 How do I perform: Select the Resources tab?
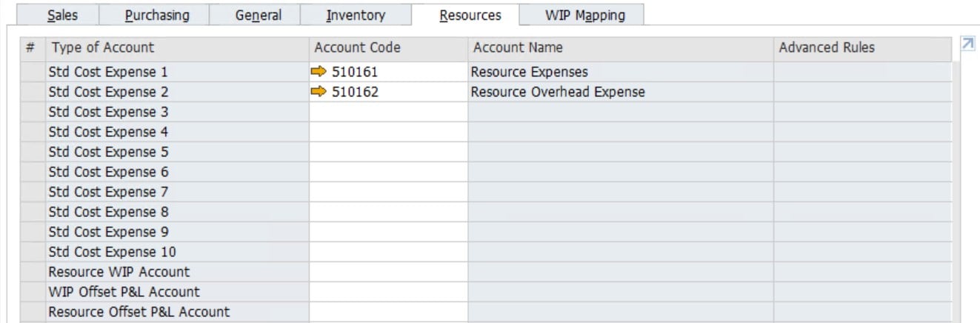pyautogui.click(x=470, y=15)
